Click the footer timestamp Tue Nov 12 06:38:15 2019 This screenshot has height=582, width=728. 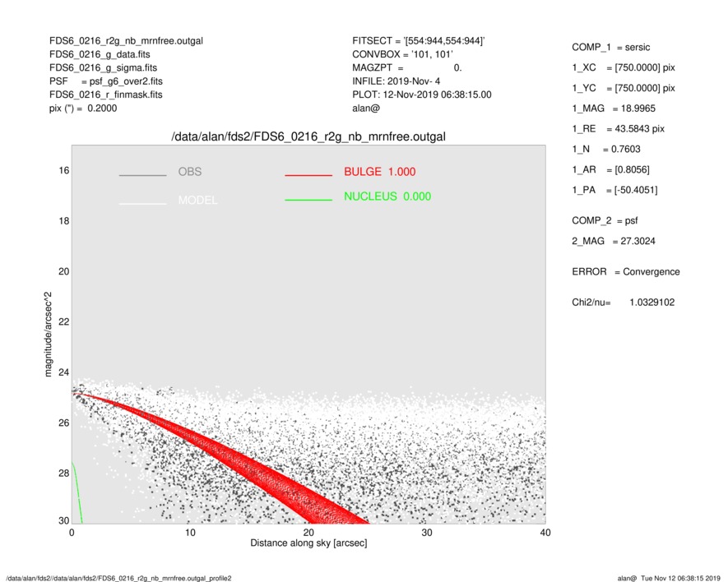[x=680, y=578]
